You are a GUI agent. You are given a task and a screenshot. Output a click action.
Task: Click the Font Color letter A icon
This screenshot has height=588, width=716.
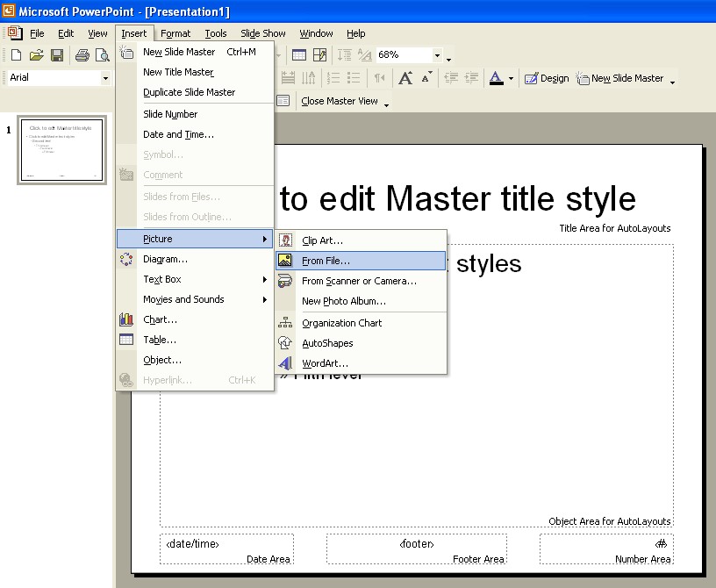pyautogui.click(x=496, y=78)
